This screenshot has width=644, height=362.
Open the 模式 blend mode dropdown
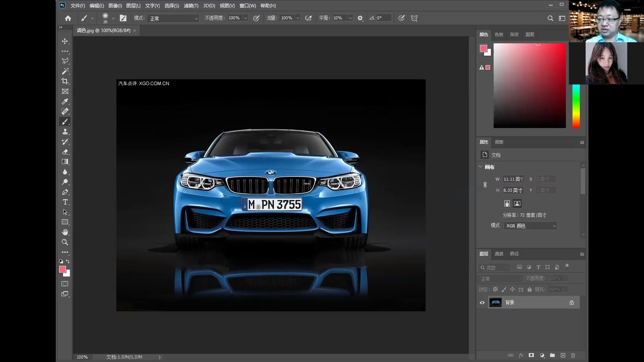173,18
